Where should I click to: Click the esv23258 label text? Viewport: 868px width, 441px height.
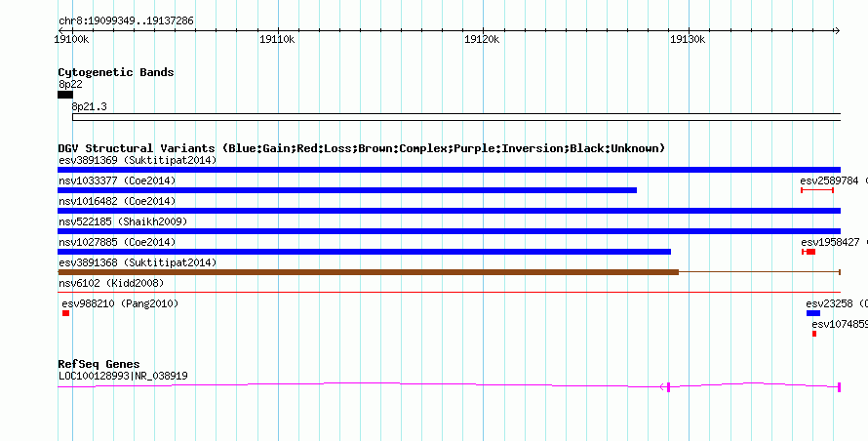point(829,303)
